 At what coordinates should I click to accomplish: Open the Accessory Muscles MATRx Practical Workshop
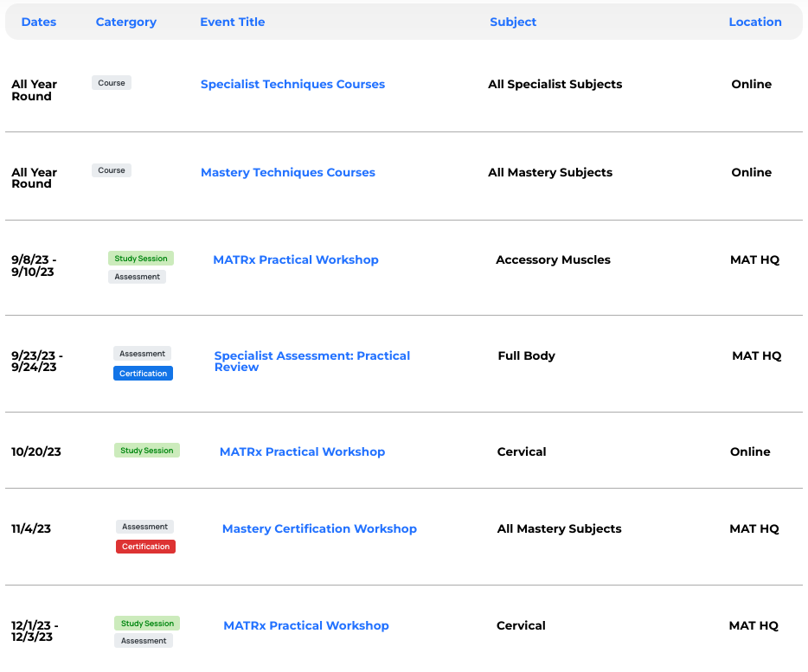coord(295,259)
